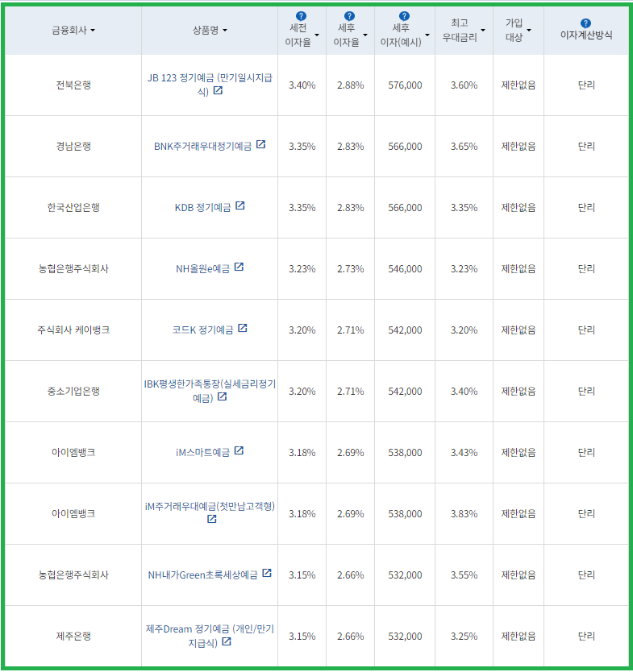The image size is (633, 672).
Task: Click external link icon beside KDB 정기예금
Action: click(240, 205)
